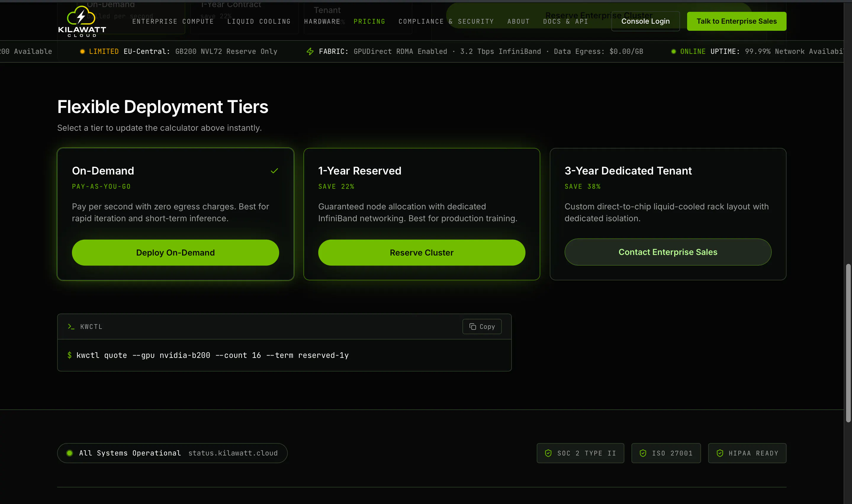Navigate to Compliance & Security

tap(446, 21)
